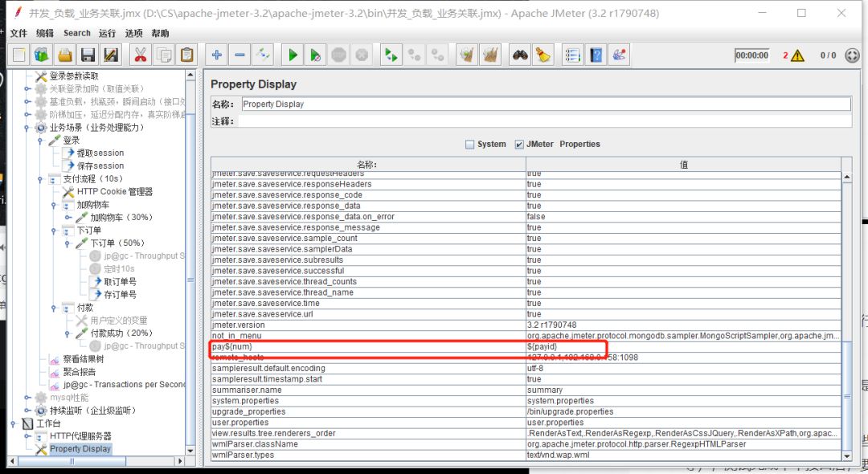Click the tree panel horizontal scrollbar thumb
Screen dimensions: 868x474
(x=72, y=461)
